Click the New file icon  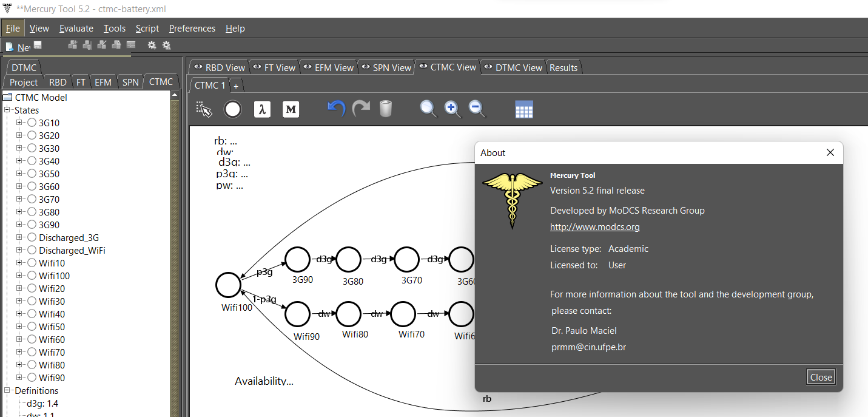point(9,47)
